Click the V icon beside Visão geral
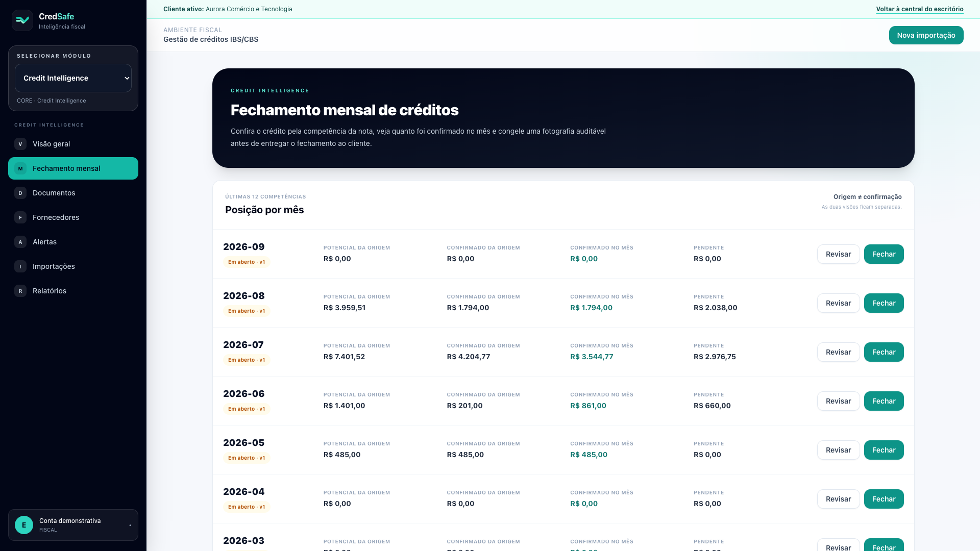This screenshot has height=551, width=980. [20, 144]
